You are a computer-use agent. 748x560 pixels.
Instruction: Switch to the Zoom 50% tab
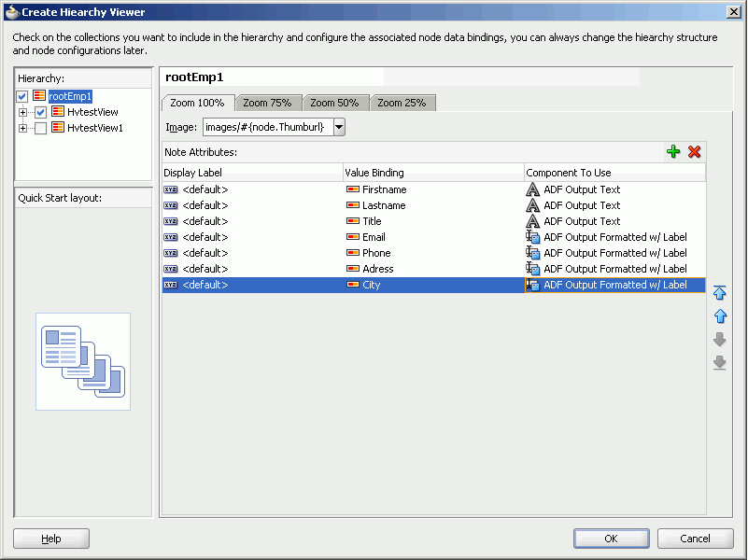click(x=335, y=103)
